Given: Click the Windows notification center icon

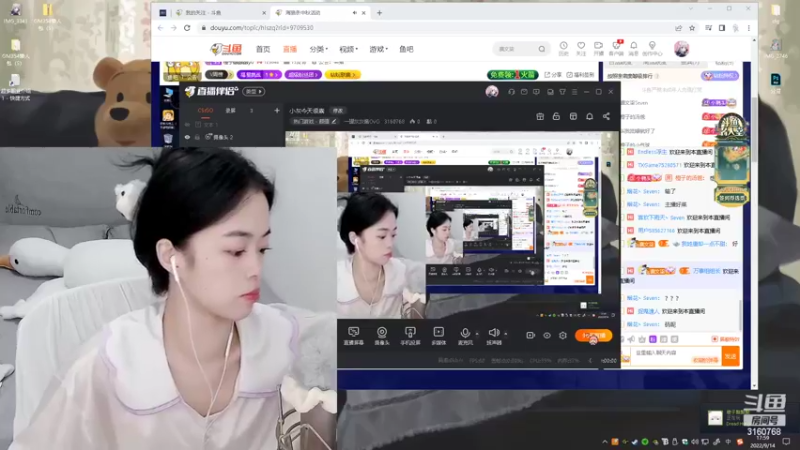Looking at the screenshot, I should (786, 442).
